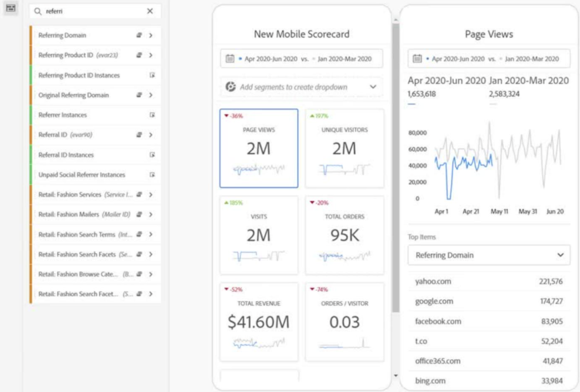Expand Original Referring Domain
Screen dimensions: 580x392
tap(151, 95)
